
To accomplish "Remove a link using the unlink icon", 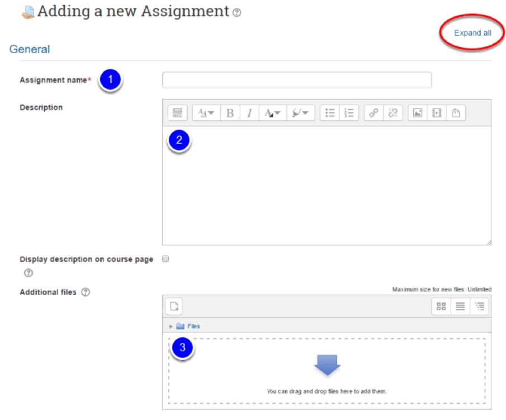I will point(392,112).
